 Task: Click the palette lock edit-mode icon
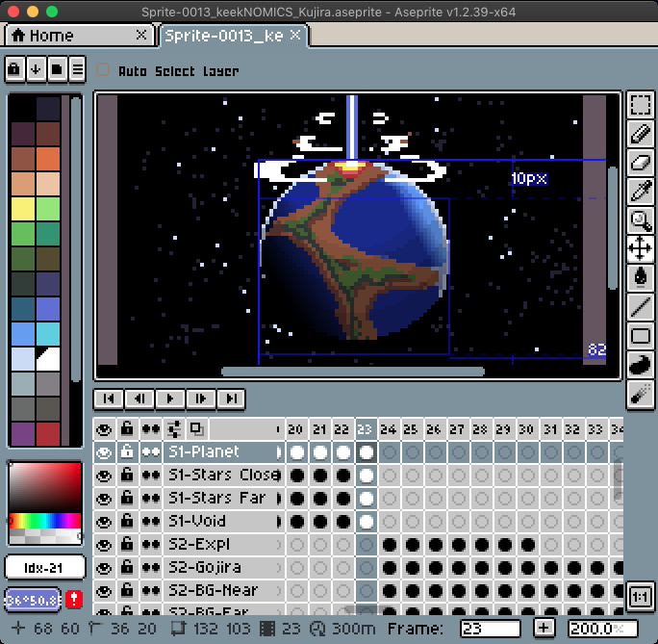(x=14, y=69)
